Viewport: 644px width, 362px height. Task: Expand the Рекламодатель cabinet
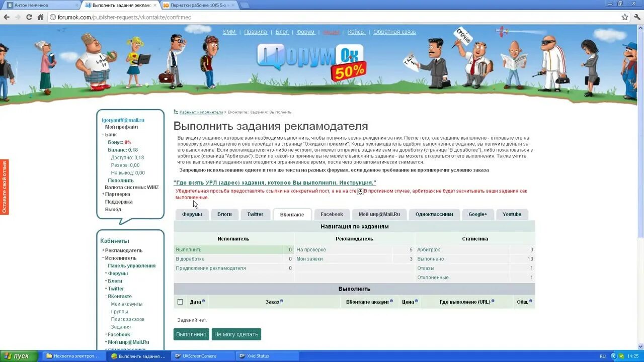pos(103,250)
